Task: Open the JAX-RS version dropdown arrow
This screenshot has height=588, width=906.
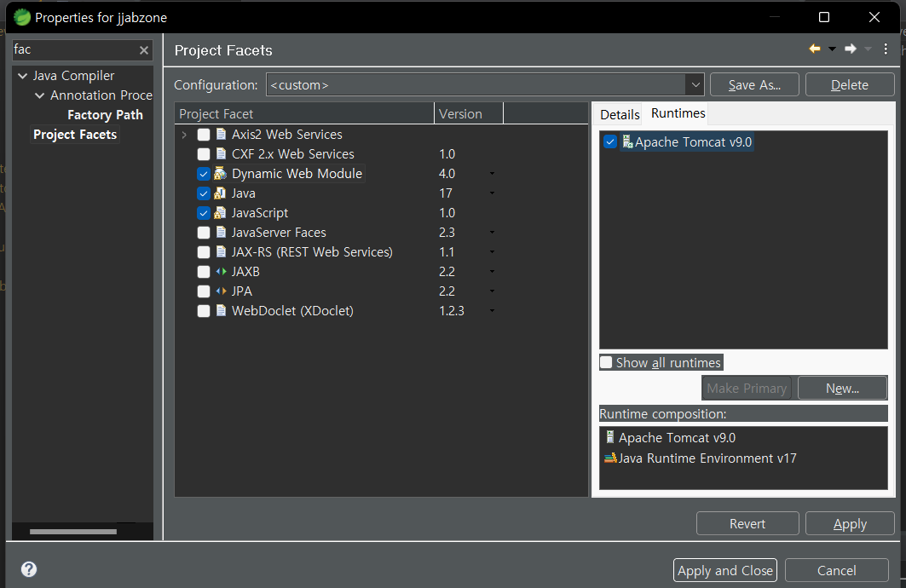Action: [492, 252]
